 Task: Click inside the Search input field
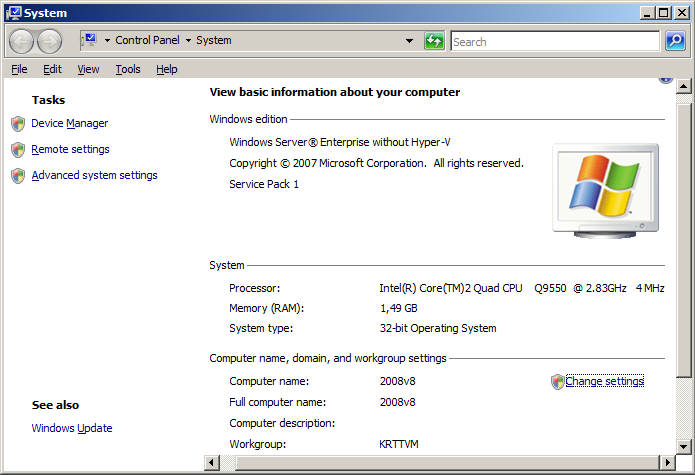pos(555,41)
